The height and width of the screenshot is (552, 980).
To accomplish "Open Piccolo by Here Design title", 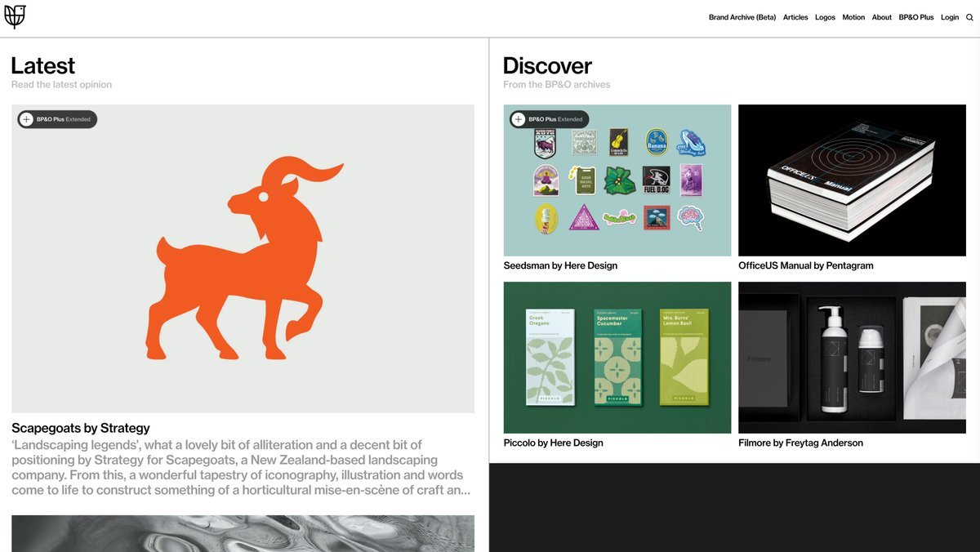I will click(x=554, y=443).
